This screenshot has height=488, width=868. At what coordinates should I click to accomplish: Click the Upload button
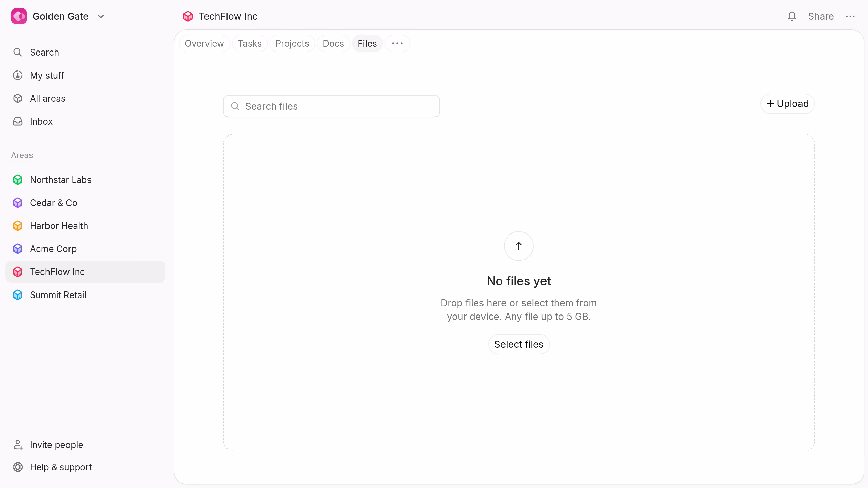[788, 104]
